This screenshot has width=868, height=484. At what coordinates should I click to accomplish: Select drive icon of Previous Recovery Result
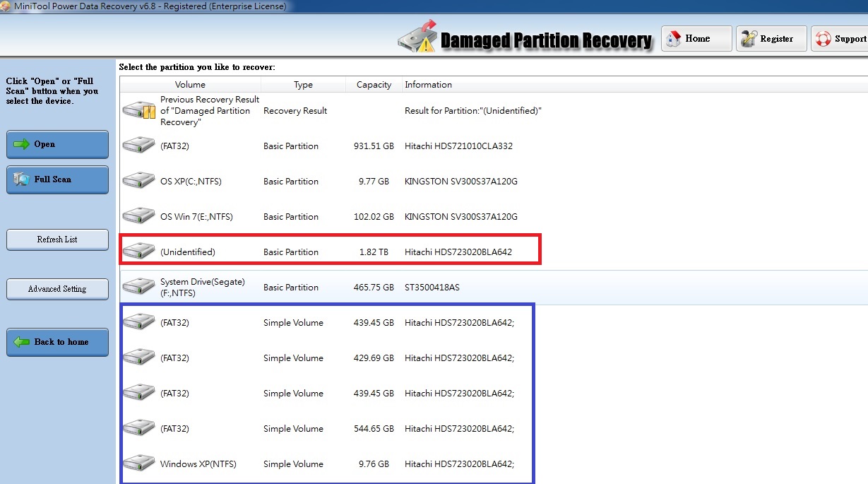coord(138,111)
